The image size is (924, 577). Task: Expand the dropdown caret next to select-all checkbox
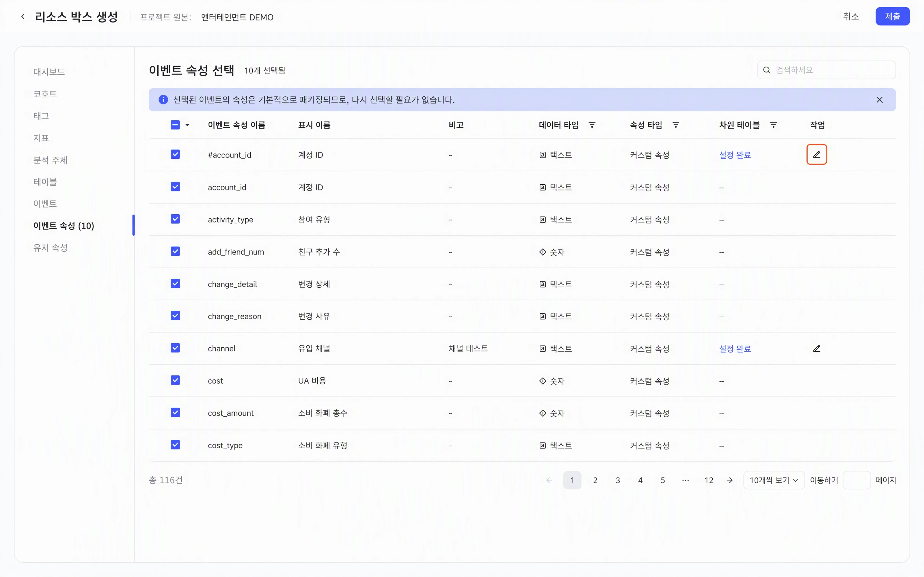click(187, 125)
